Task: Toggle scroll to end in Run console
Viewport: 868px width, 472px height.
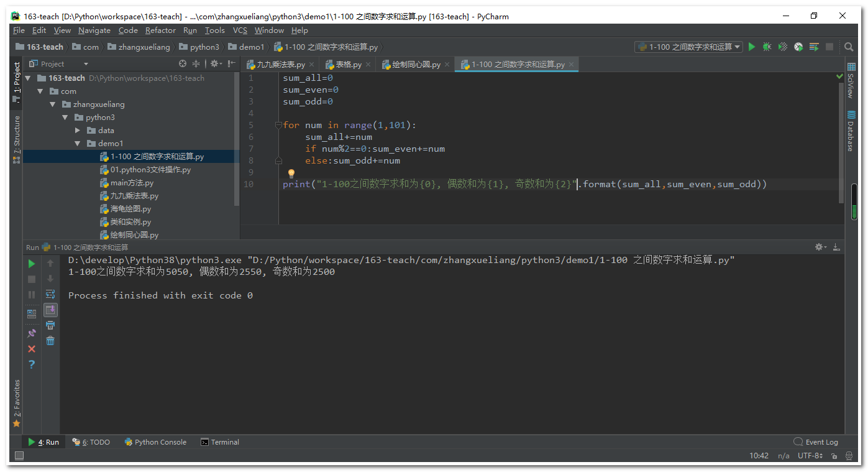Action: tap(50, 310)
